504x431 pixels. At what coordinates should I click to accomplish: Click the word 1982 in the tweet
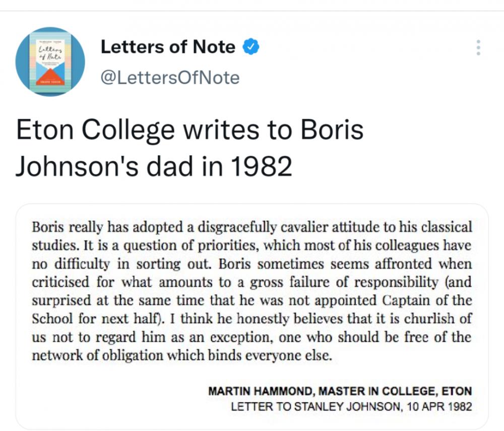261,166
